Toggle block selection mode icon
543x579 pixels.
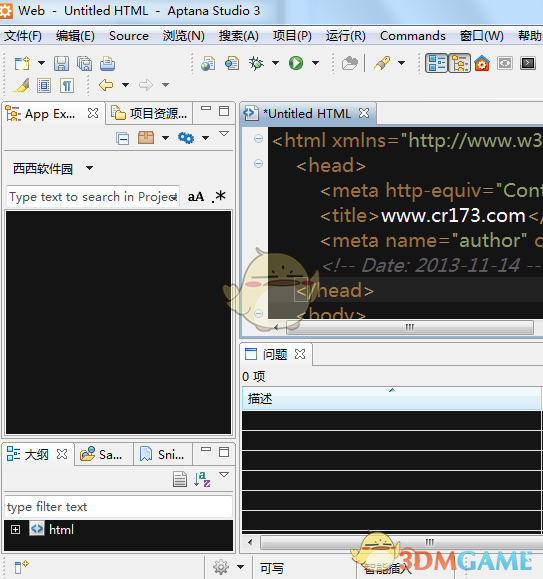click(x=44, y=86)
